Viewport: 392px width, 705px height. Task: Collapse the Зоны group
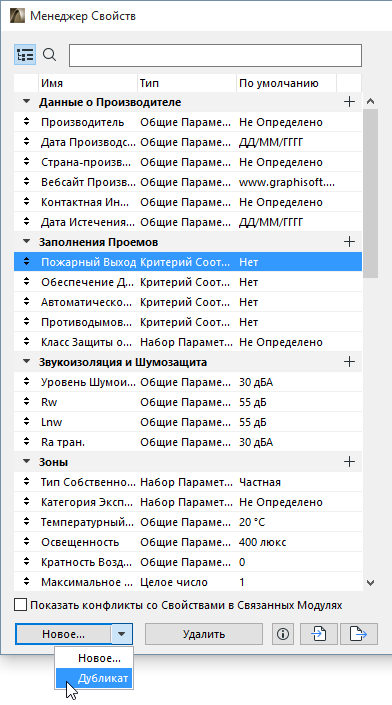27,461
